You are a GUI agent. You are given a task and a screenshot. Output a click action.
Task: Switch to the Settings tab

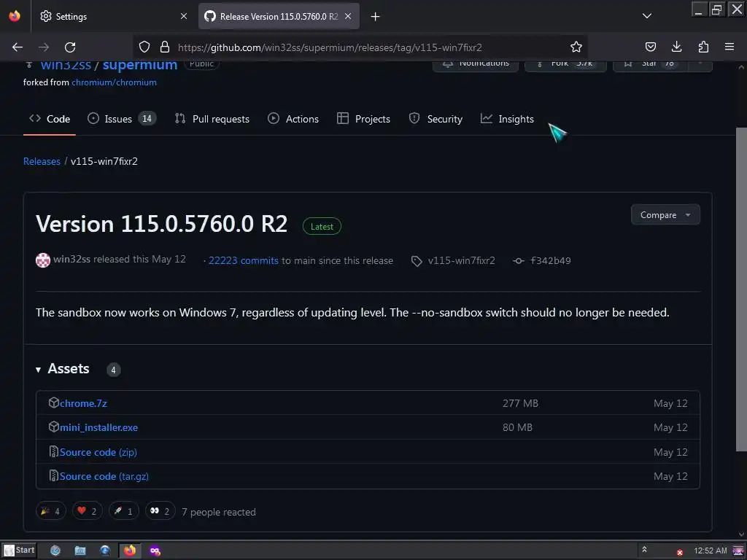click(x=114, y=16)
